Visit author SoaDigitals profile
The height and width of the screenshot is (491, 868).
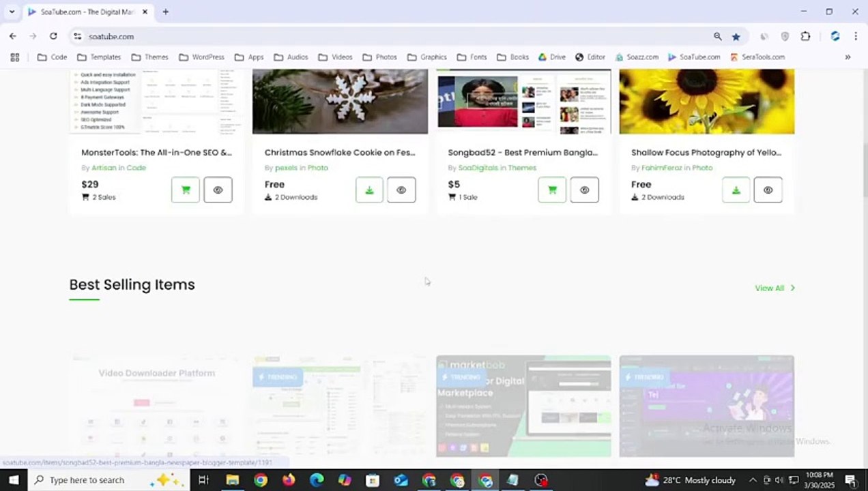pyautogui.click(x=478, y=168)
